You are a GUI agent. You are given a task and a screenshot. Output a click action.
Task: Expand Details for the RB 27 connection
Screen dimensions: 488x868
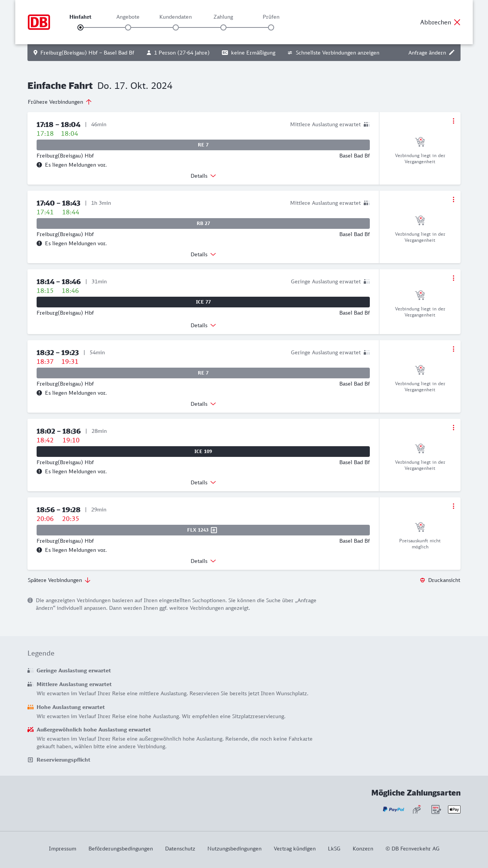pyautogui.click(x=203, y=254)
